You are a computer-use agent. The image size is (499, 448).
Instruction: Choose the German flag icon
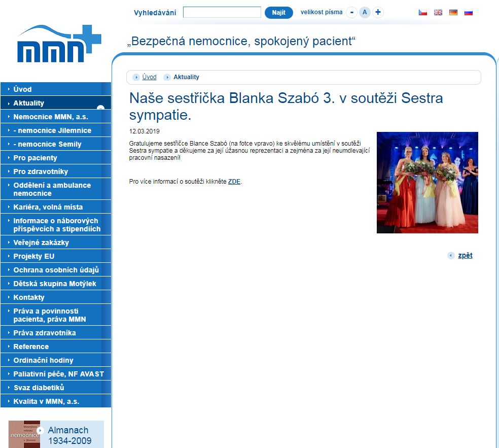pyautogui.click(x=453, y=13)
